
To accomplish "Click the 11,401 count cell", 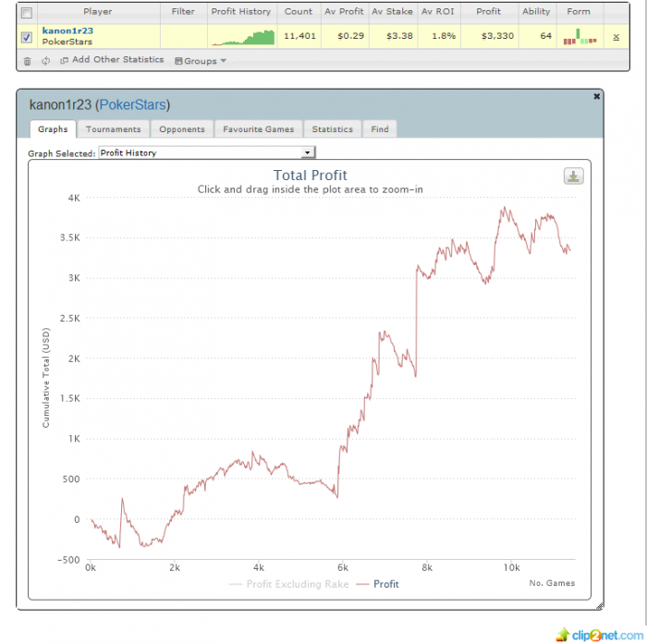I will point(300,36).
